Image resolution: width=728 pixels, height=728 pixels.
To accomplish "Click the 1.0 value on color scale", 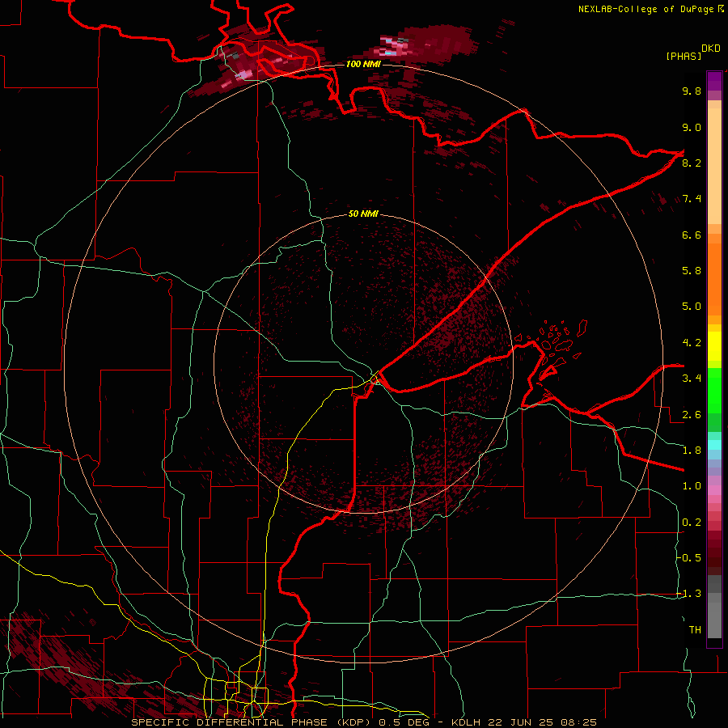I will click(x=692, y=486).
